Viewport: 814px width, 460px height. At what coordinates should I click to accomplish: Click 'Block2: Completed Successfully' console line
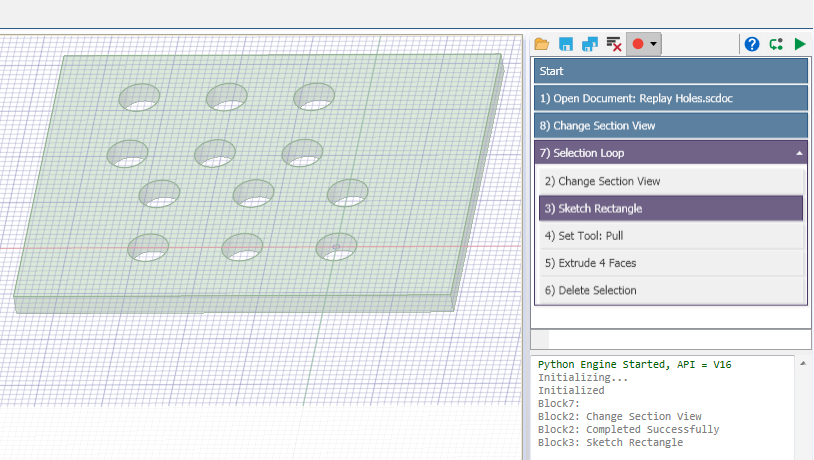pyautogui.click(x=628, y=429)
